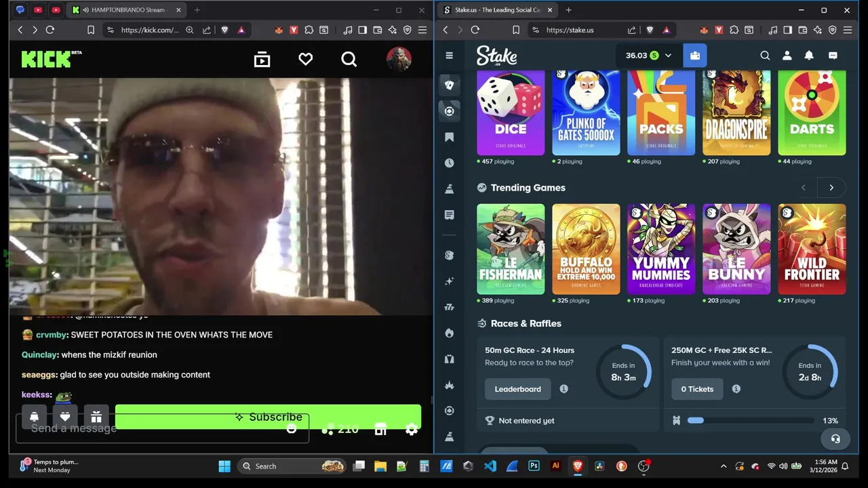Screen dimensions: 868x488
Task: Open the Dice game thumbnail
Action: point(511,113)
